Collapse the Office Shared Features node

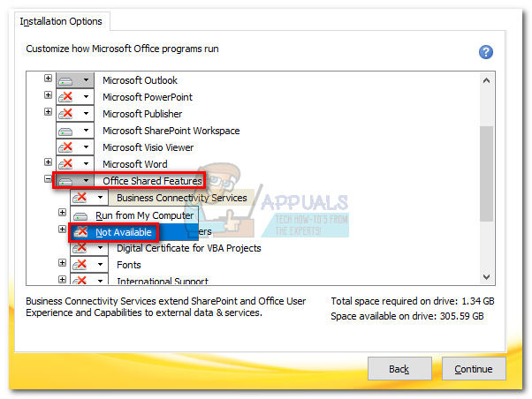[x=48, y=178]
